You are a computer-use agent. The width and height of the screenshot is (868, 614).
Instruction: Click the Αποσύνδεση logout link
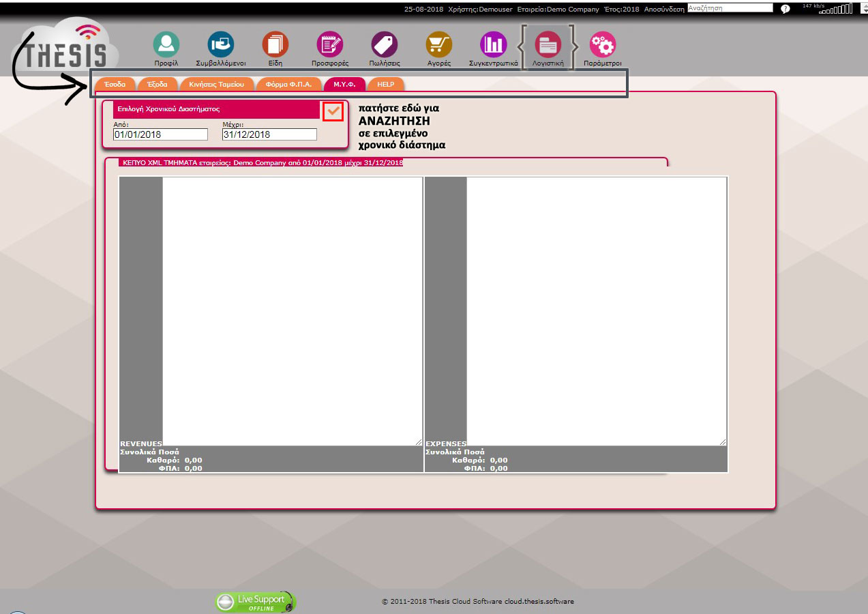(663, 10)
